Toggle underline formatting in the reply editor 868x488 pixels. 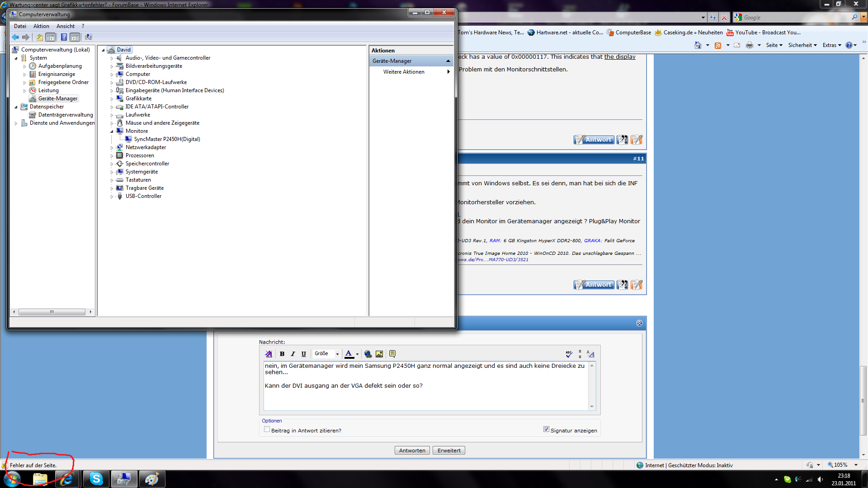click(x=304, y=354)
